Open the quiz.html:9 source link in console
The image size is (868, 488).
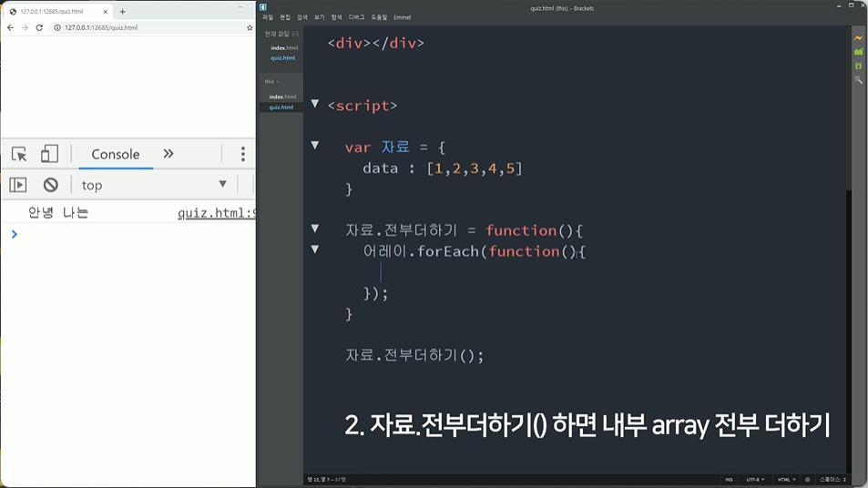tap(217, 213)
